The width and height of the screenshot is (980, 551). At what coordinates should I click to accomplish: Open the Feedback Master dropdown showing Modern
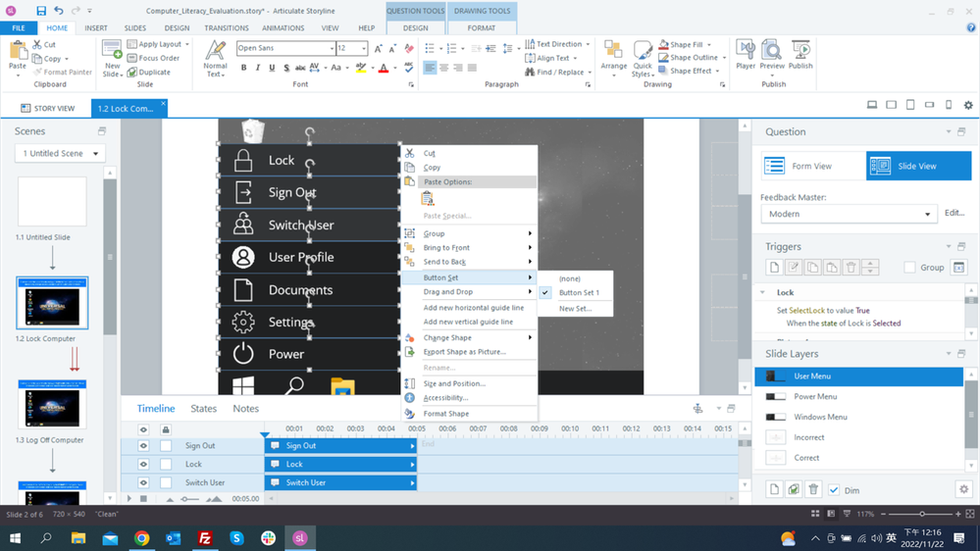pos(849,214)
